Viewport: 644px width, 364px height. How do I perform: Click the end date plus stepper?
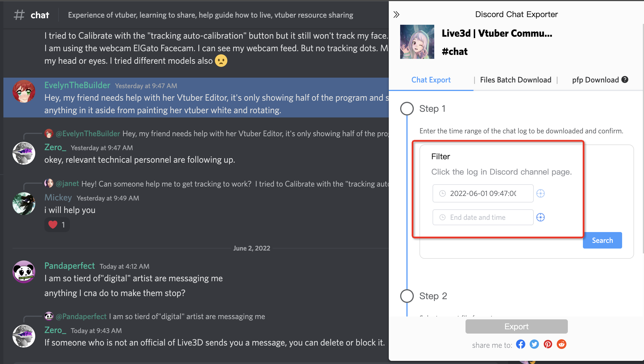tap(541, 217)
